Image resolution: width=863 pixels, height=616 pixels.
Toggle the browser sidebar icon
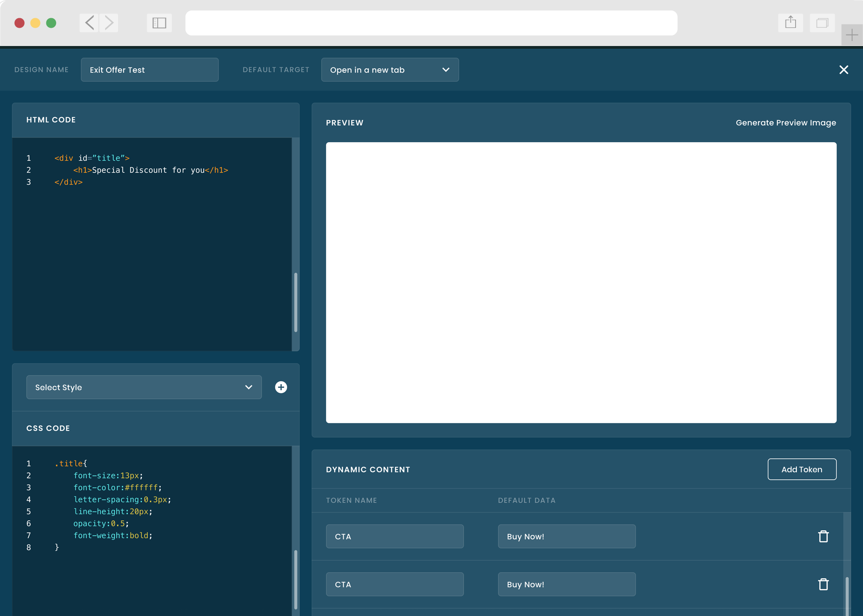click(x=159, y=23)
